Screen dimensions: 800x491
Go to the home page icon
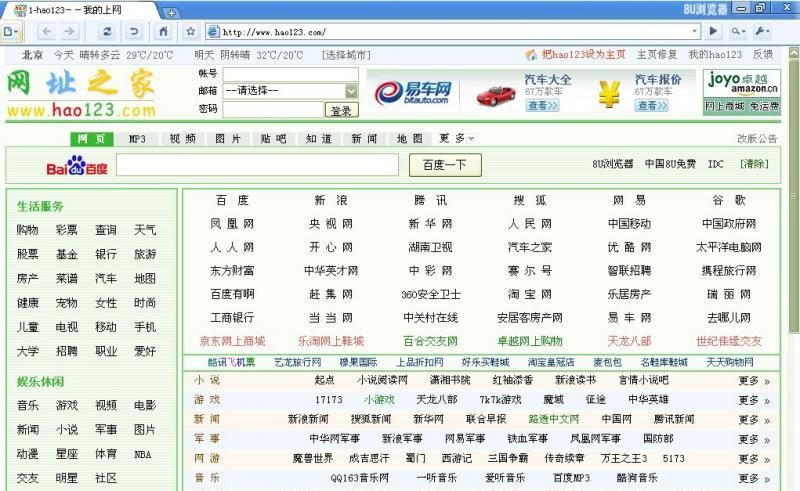(163, 32)
